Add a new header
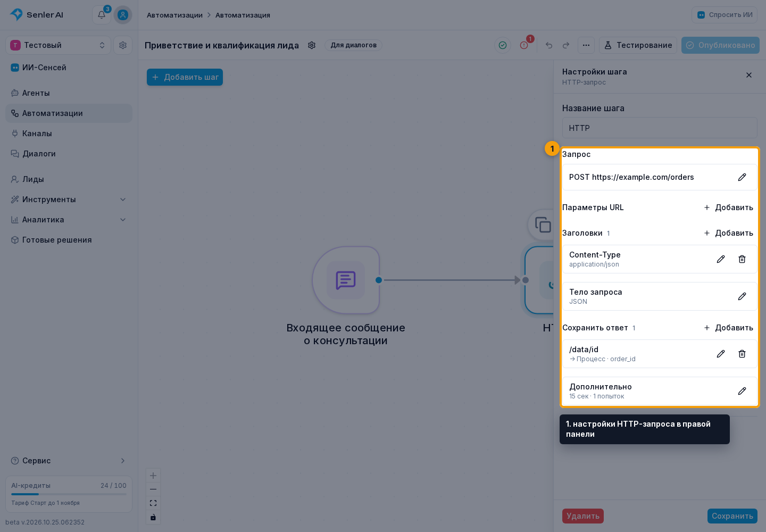Screen dimensions: 766x532 click(x=728, y=233)
